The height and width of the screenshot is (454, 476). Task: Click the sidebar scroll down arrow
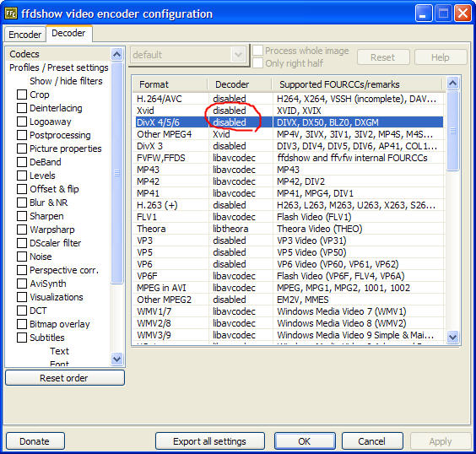(x=116, y=359)
